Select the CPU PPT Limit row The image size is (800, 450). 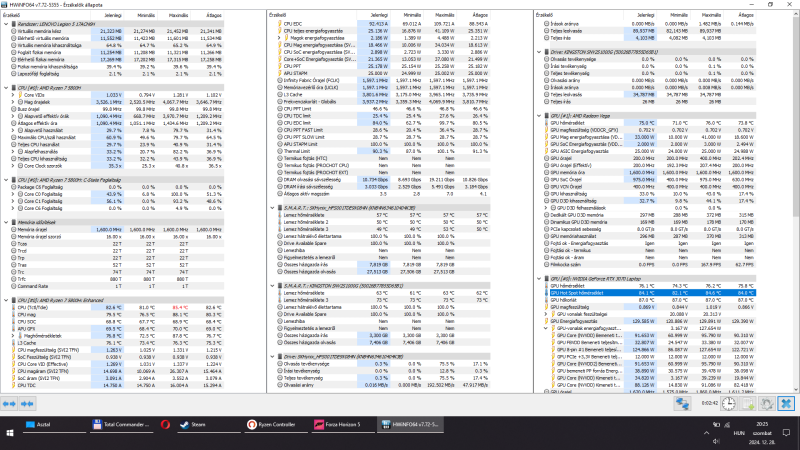coord(383,109)
